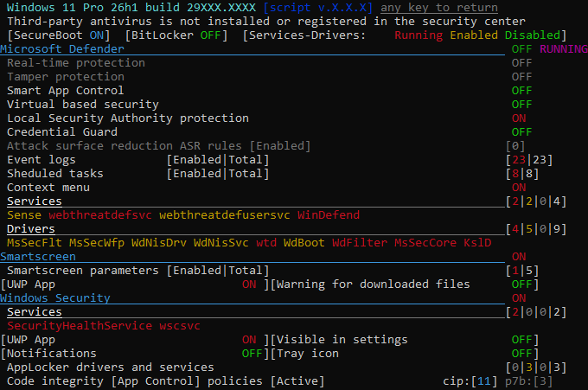The width and height of the screenshot is (588, 390).
Task: Click Virtual based security label
Action: point(83,105)
